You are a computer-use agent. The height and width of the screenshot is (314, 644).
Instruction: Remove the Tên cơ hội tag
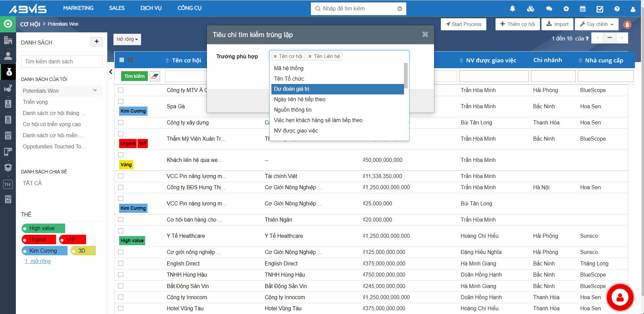(275, 57)
